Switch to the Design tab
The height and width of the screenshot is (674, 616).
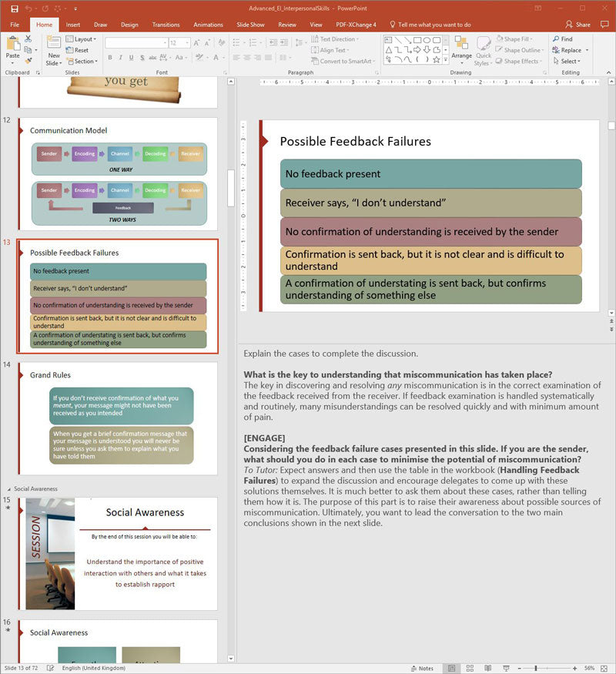[x=129, y=25]
